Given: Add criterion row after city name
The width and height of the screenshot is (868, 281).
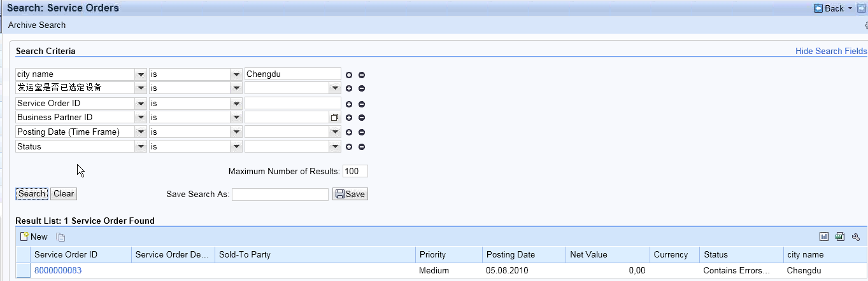Looking at the screenshot, I should 349,75.
